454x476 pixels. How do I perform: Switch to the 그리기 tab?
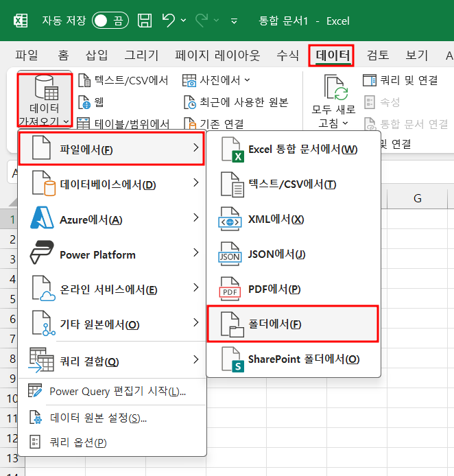click(x=141, y=56)
